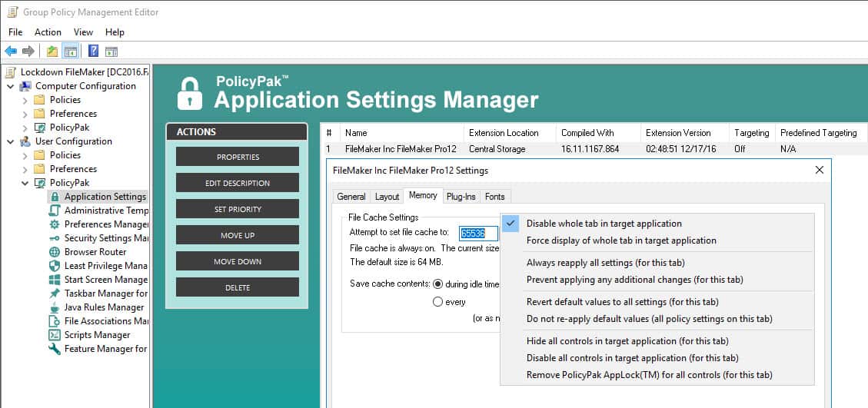Choose 'Prevent applying any additional changes'
The image size is (868, 408).
pos(657,280)
